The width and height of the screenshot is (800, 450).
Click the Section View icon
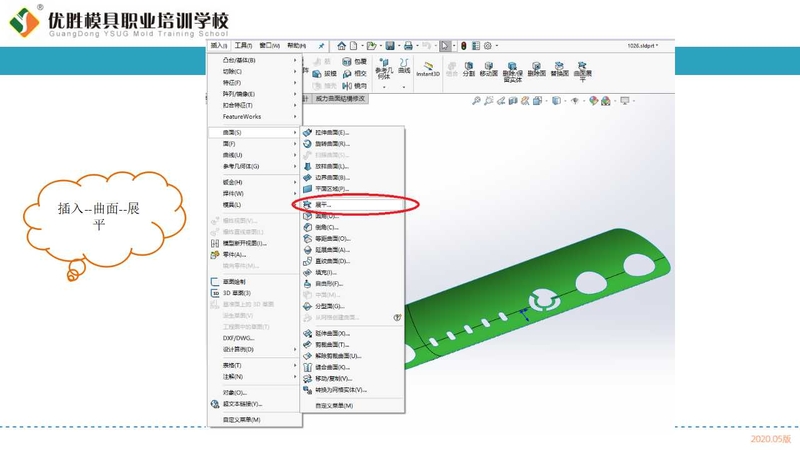tap(513, 101)
